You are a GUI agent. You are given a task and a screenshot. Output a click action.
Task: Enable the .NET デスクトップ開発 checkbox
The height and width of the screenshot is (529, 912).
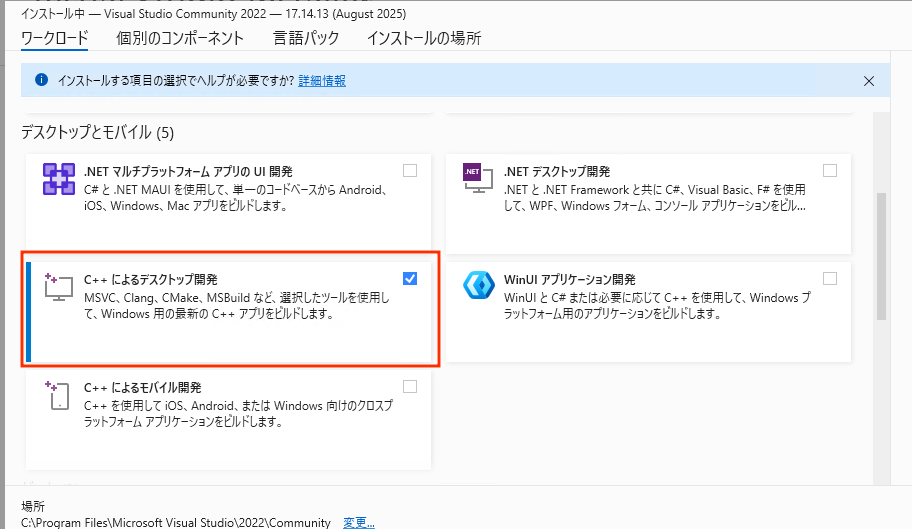(x=830, y=170)
